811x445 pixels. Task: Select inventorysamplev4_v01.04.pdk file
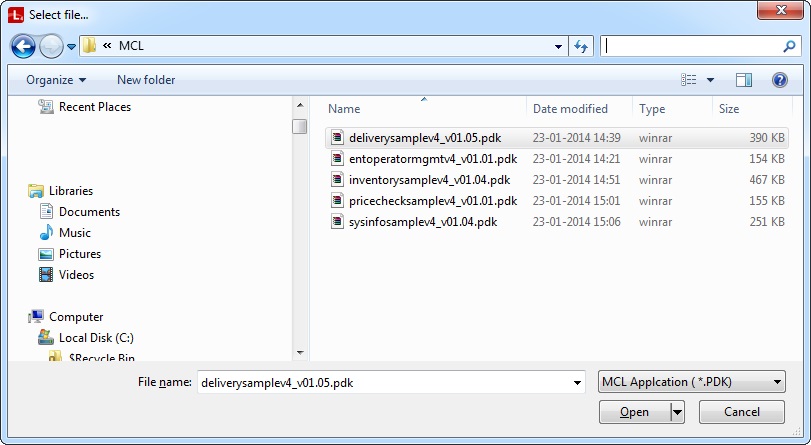pyautogui.click(x=429, y=180)
